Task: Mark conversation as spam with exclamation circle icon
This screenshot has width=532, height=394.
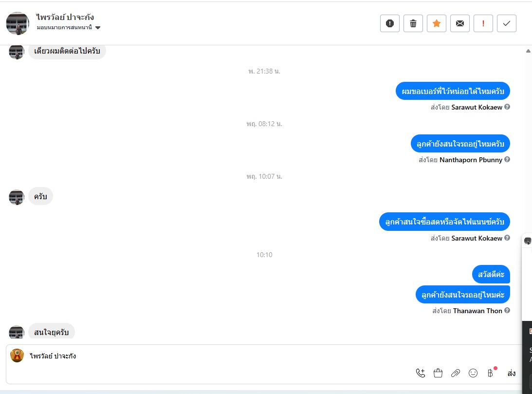Action: pos(389,23)
